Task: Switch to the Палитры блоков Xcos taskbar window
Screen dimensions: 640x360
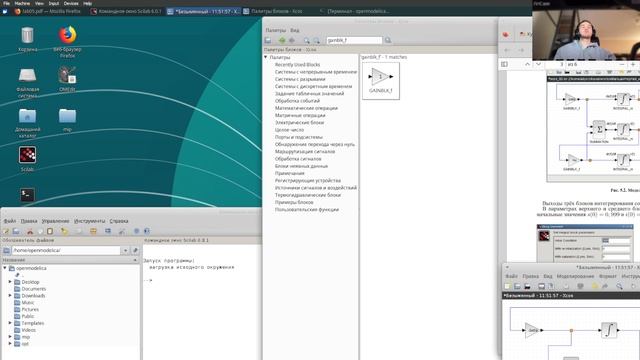Action: pyautogui.click(x=272, y=11)
